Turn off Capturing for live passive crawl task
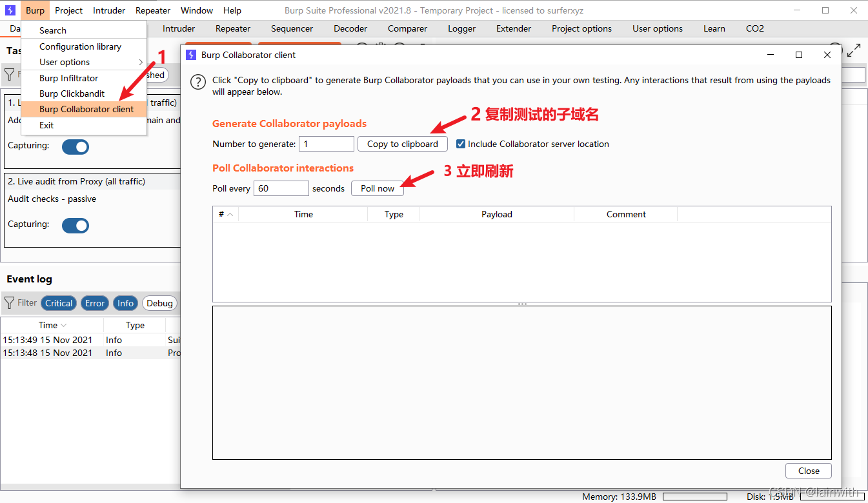The width and height of the screenshot is (868, 503). point(76,146)
